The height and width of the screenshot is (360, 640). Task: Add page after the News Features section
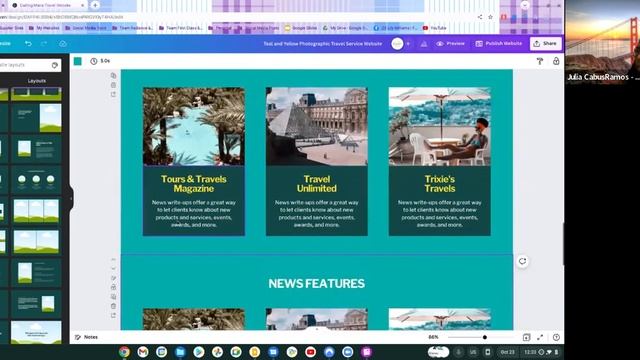point(113,316)
